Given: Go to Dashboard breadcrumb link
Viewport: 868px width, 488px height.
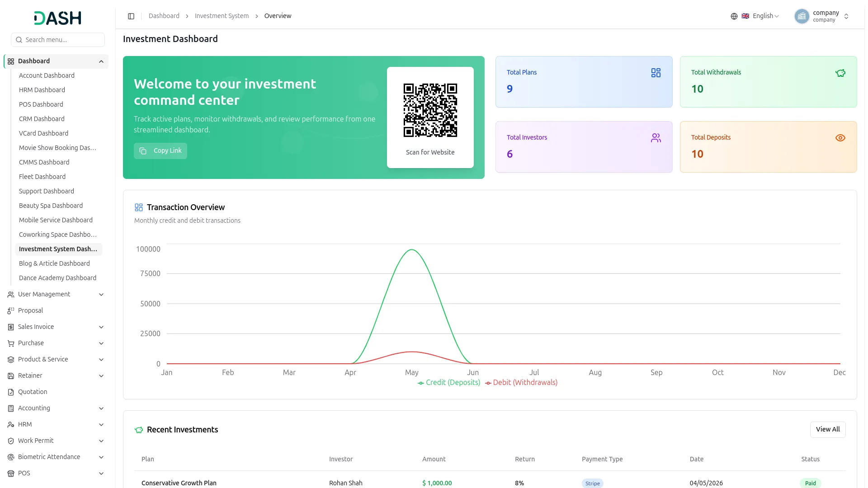Looking at the screenshot, I should [164, 16].
